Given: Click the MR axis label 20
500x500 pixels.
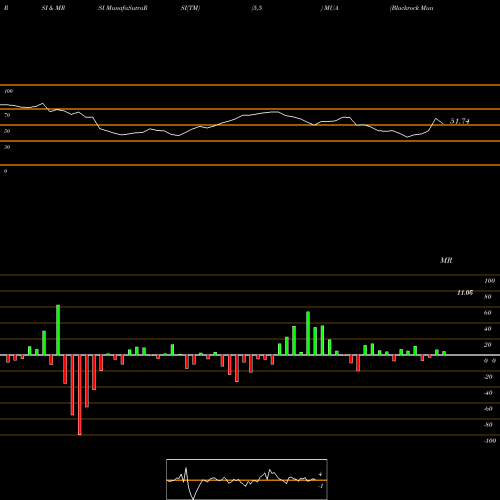Looking at the screenshot, I should click(x=488, y=345).
